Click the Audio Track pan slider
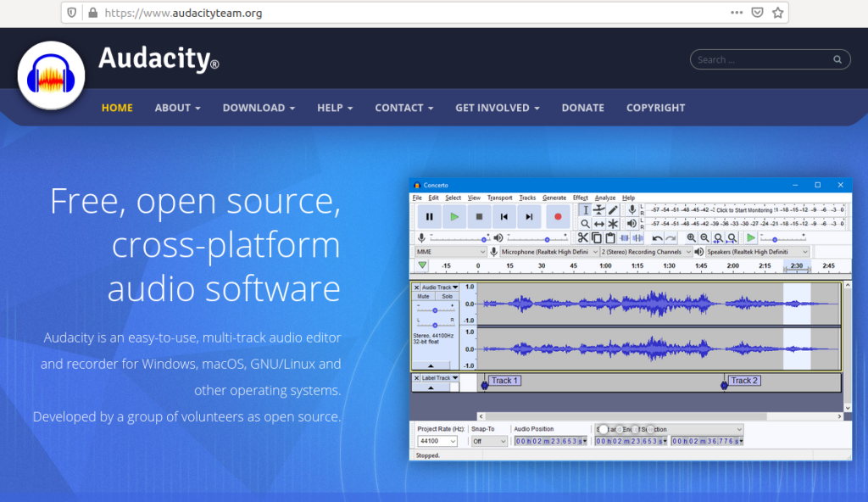 coord(435,325)
